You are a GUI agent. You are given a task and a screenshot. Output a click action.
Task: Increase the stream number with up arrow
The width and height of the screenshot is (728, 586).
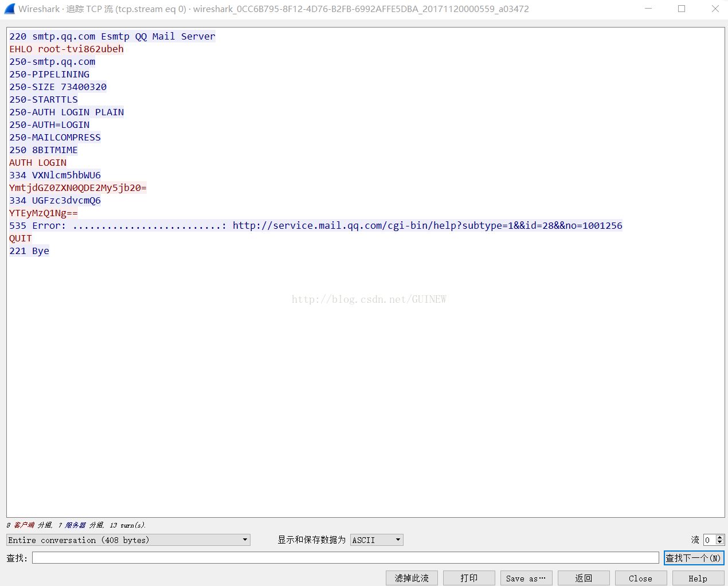tap(721, 537)
